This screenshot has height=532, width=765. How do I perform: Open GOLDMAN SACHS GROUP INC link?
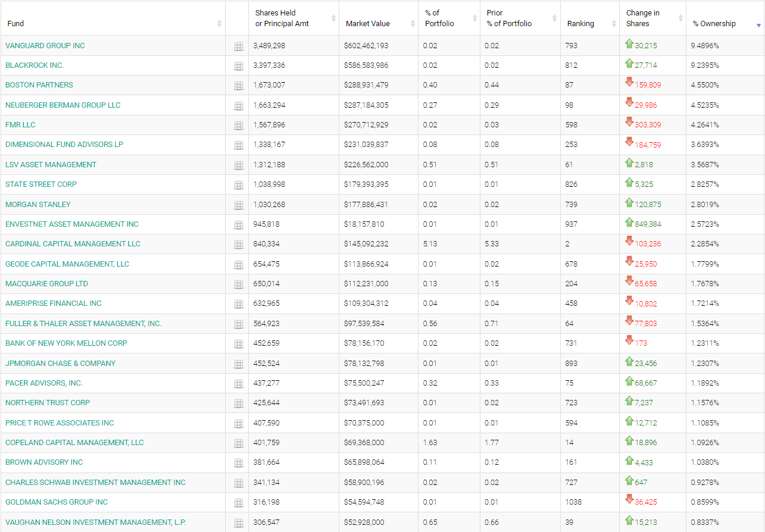point(57,502)
